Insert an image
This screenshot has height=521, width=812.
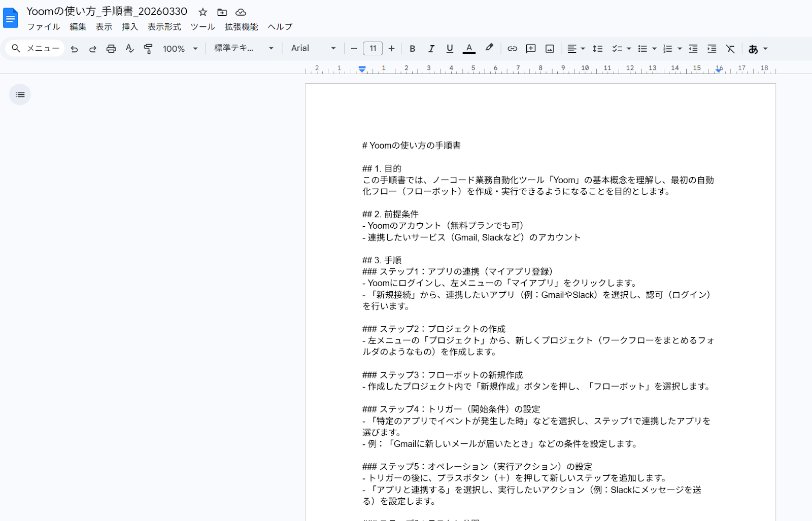[x=550, y=49]
